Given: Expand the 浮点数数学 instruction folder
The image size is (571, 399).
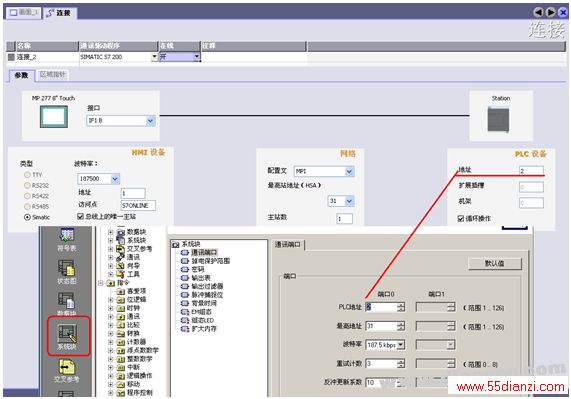Looking at the screenshot, I should [x=110, y=350].
